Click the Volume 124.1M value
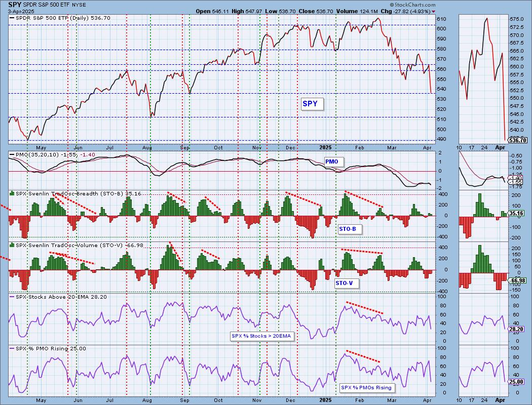 pos(357,11)
